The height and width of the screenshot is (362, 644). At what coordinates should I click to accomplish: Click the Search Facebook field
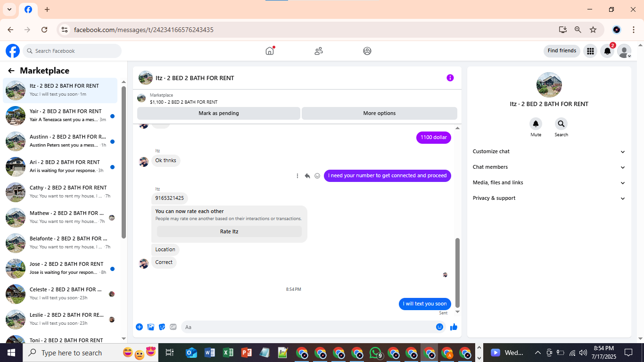pyautogui.click(x=72, y=51)
